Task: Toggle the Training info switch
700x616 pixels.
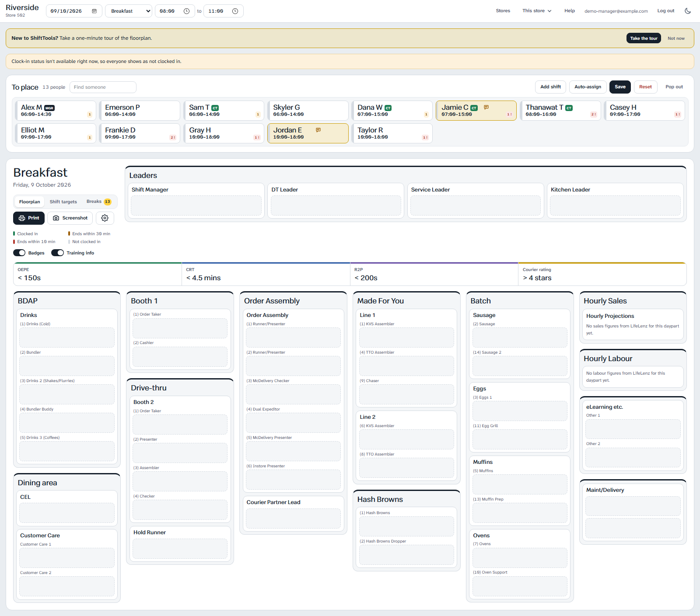Action: [x=57, y=253]
